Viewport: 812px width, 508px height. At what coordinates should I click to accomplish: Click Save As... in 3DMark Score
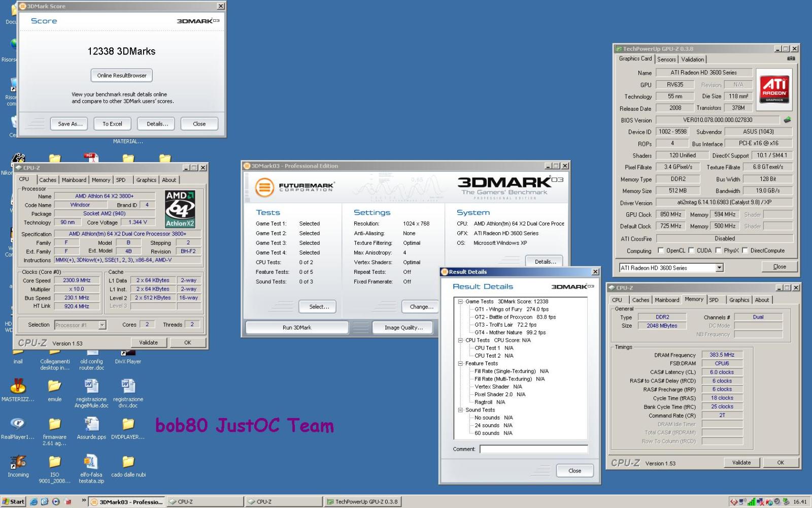70,123
